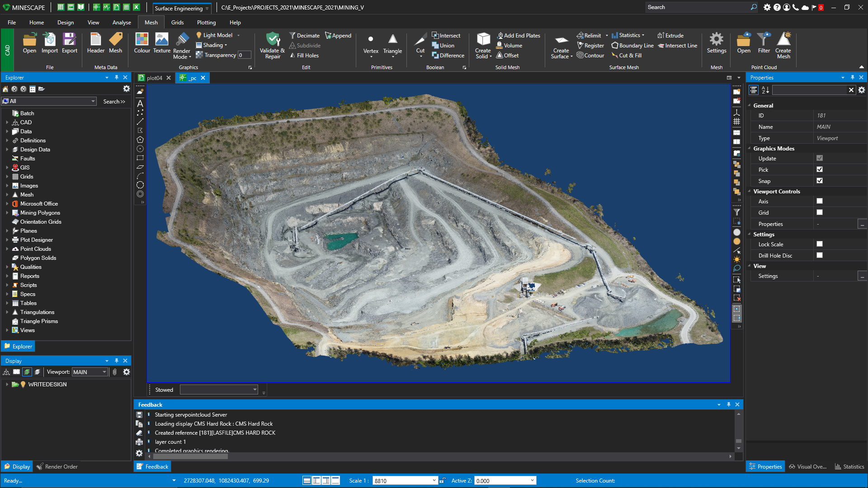Open the Grids ribbon tab

coord(177,22)
